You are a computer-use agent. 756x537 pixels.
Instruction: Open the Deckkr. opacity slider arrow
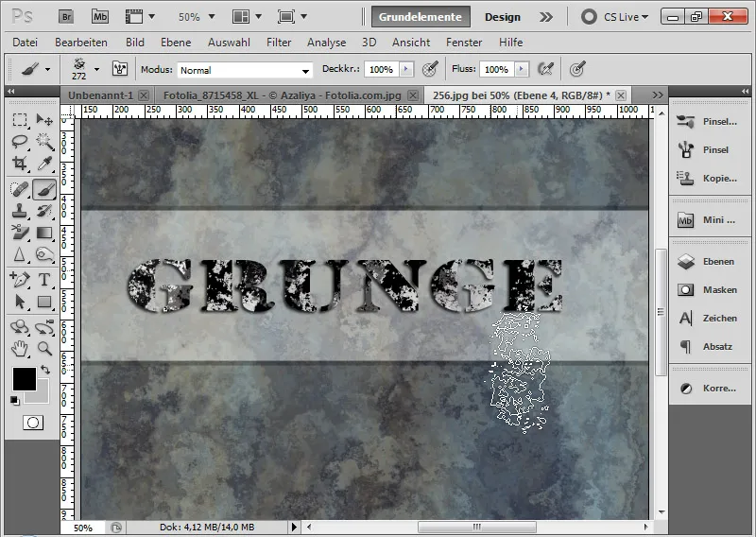(406, 69)
